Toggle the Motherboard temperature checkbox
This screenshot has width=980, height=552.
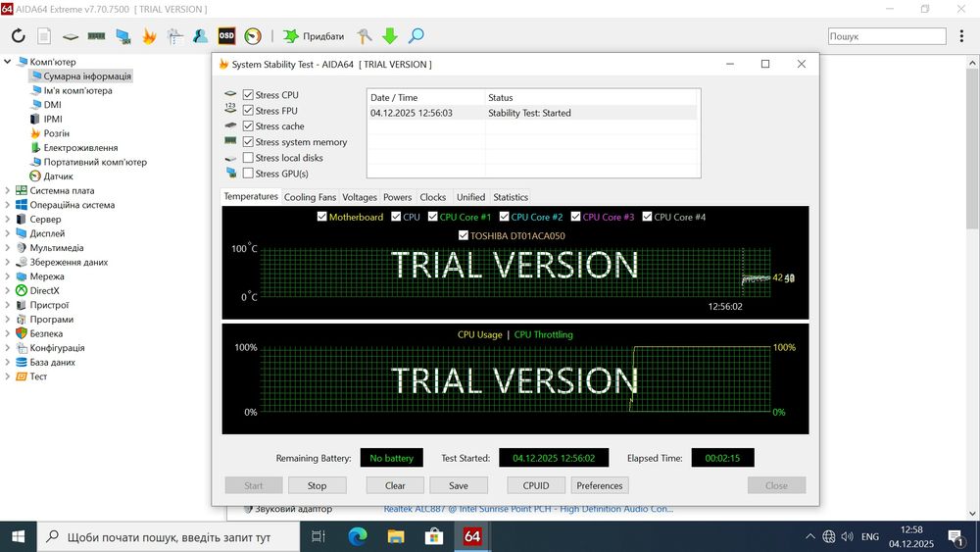[322, 217]
